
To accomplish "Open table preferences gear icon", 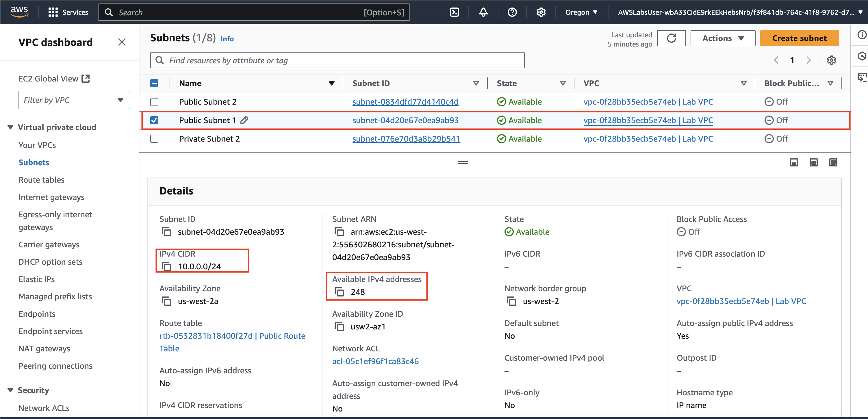I will pyautogui.click(x=831, y=60).
